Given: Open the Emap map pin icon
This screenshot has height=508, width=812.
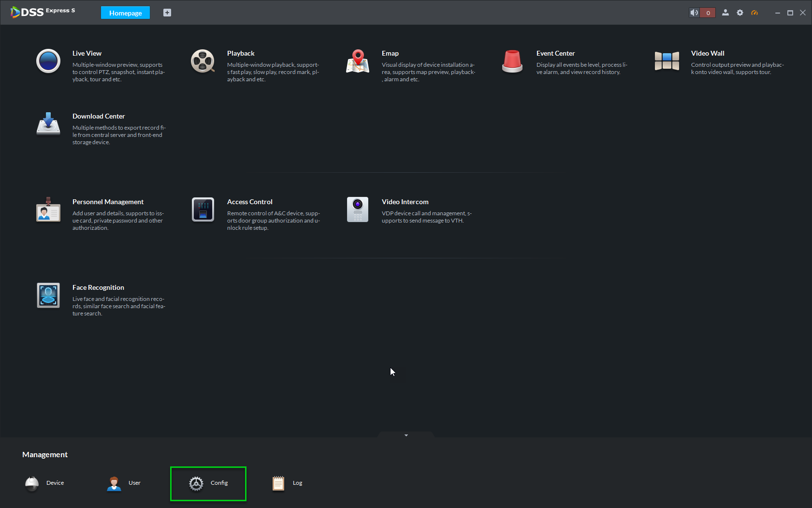Looking at the screenshot, I should click(x=358, y=61).
